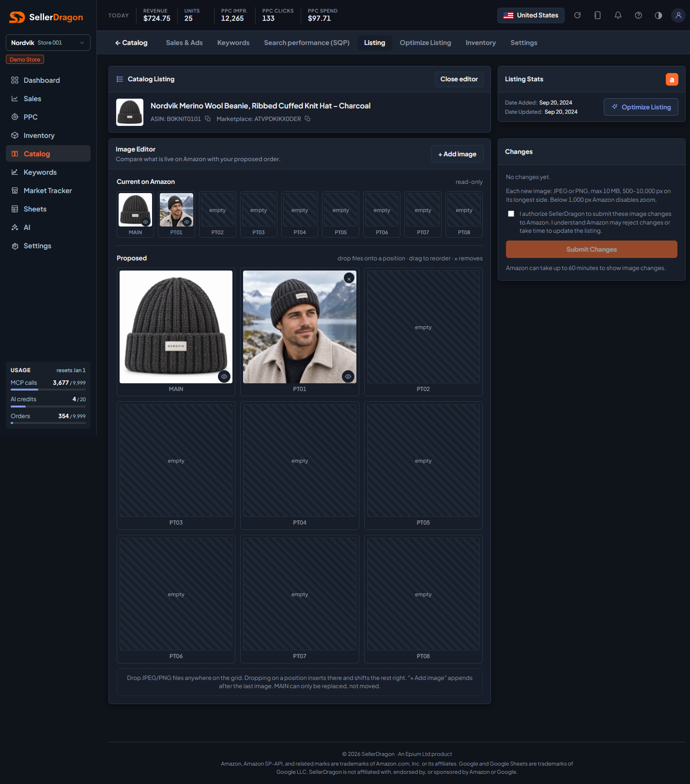Click the Orders usage bar
Image resolution: width=690 pixels, height=784 pixels.
[48, 422]
